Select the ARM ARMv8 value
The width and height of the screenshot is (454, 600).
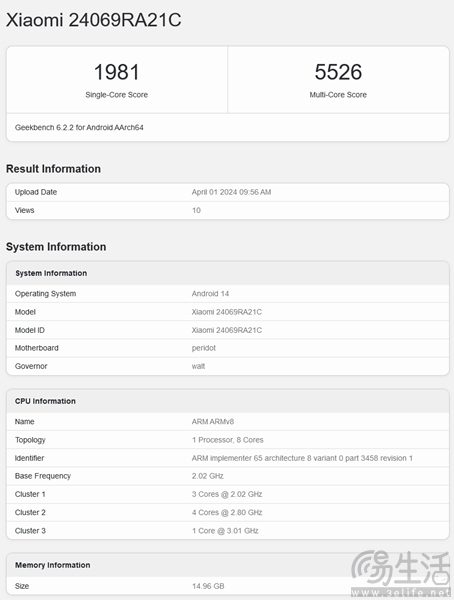pos(213,421)
